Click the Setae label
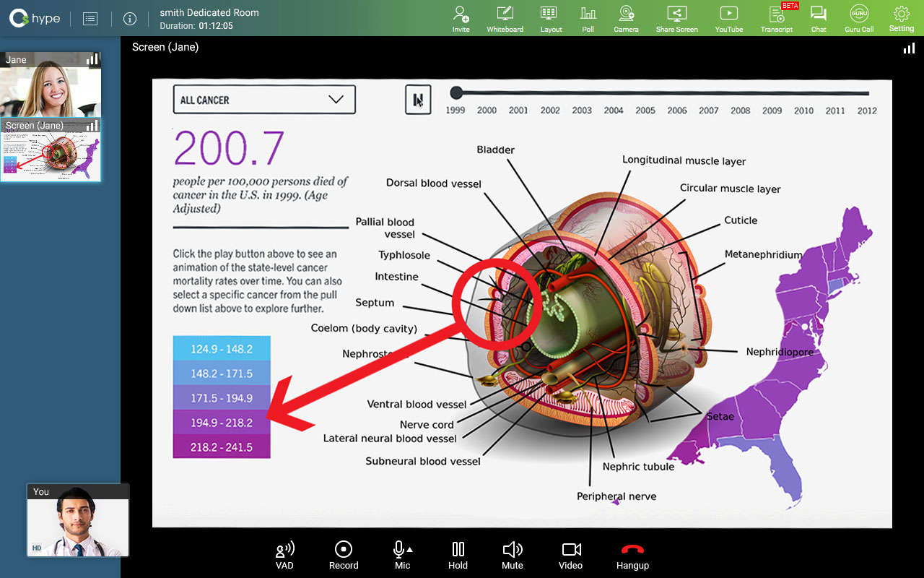This screenshot has width=924, height=578. (720, 416)
